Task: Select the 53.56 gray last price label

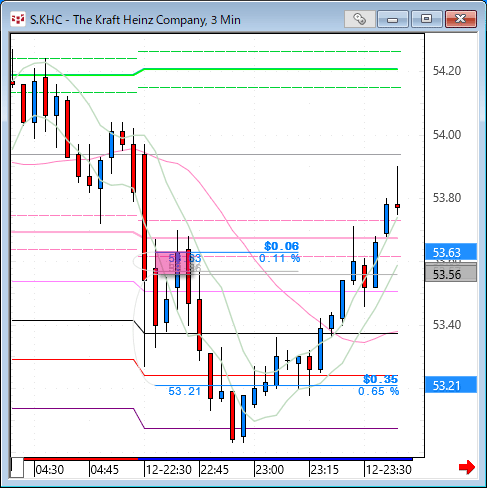Action: (x=451, y=274)
